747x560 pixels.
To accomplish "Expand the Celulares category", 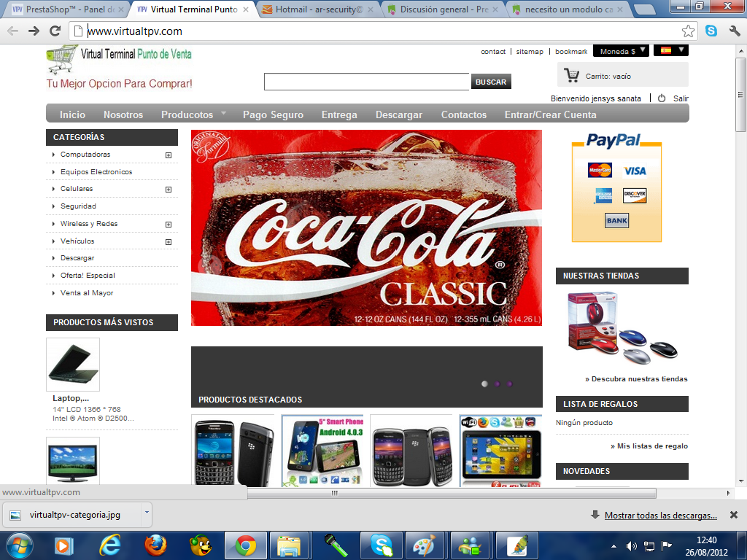I will click(169, 190).
